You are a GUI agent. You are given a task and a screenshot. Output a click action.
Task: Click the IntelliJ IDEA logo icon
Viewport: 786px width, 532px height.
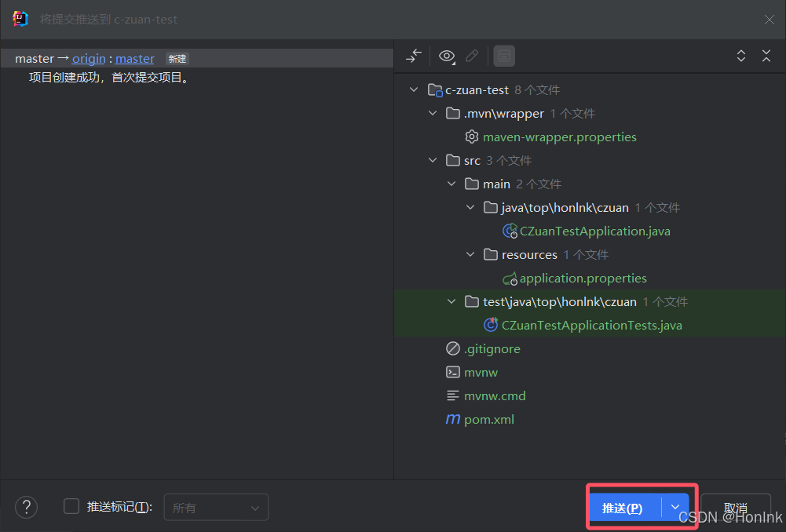(20, 19)
